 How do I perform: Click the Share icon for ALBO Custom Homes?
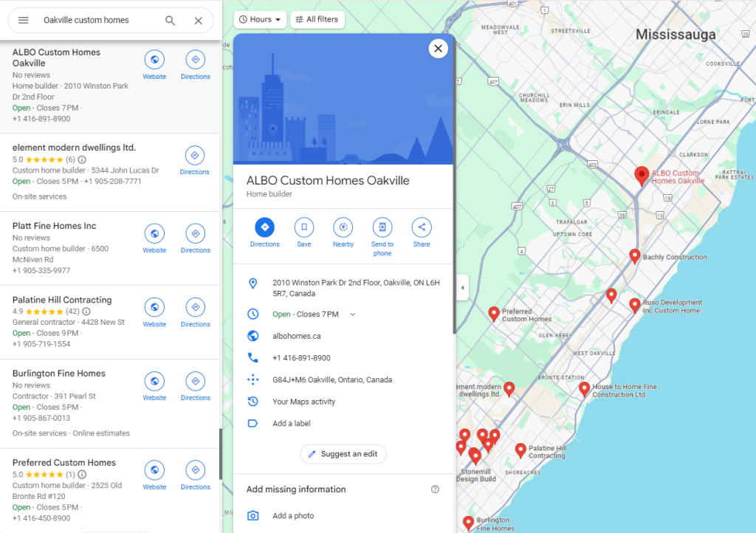tap(421, 229)
